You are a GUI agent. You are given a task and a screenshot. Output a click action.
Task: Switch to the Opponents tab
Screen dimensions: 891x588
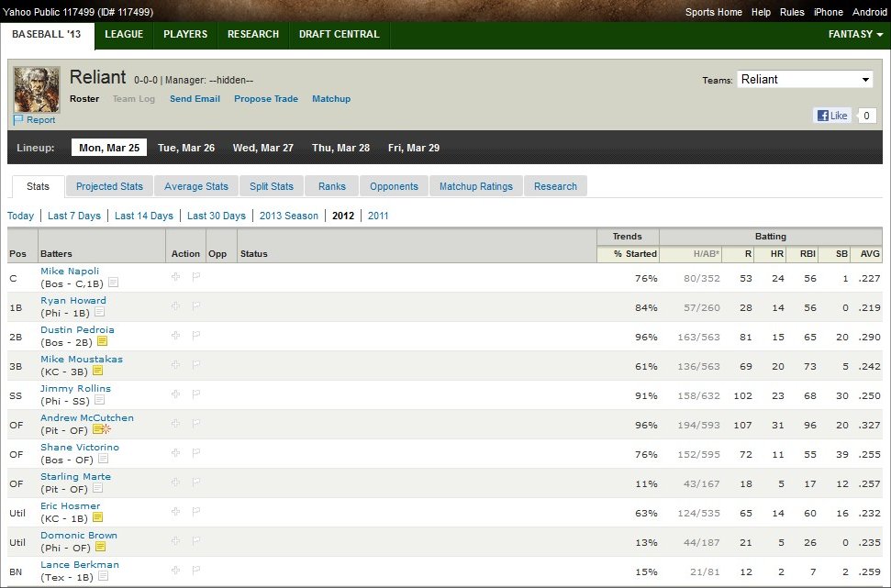point(394,186)
